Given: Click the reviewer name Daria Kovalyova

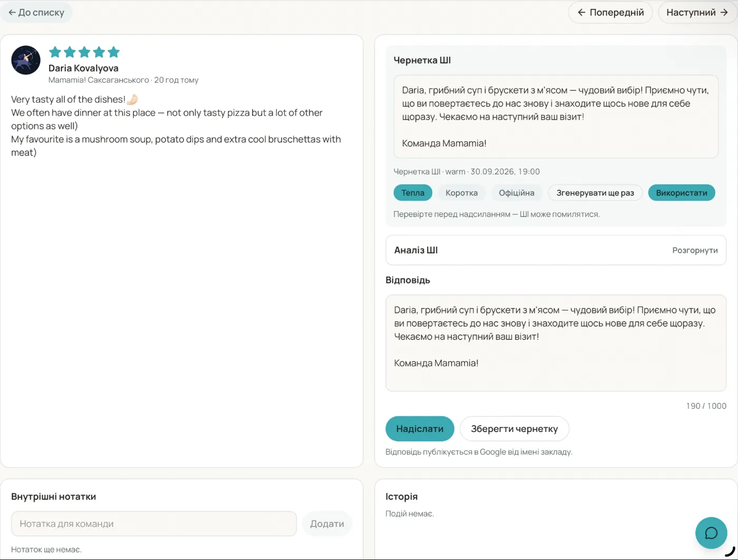Looking at the screenshot, I should point(83,68).
